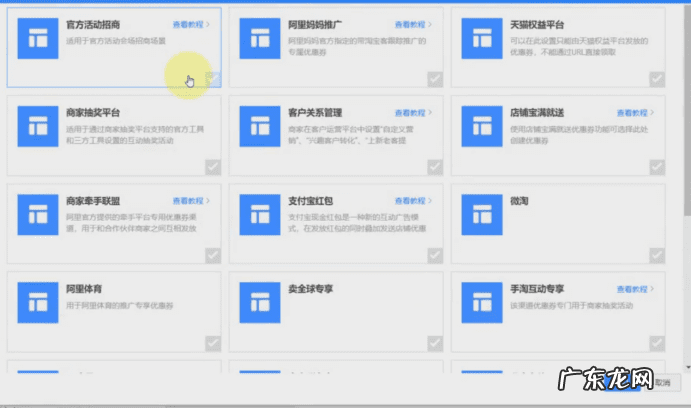Open 查看教程 link for 客户关系管理
Image resolution: width=692 pixels, height=408 pixels.
coord(413,113)
